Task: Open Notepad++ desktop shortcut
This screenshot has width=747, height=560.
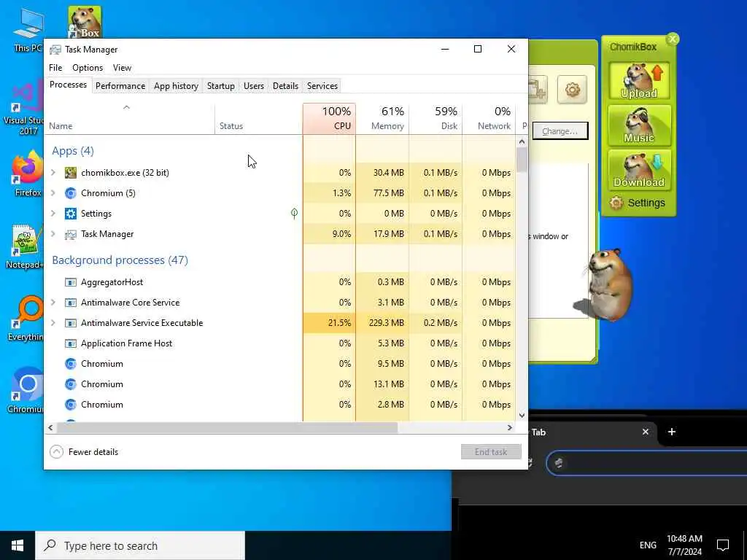Action: pyautogui.click(x=25, y=246)
